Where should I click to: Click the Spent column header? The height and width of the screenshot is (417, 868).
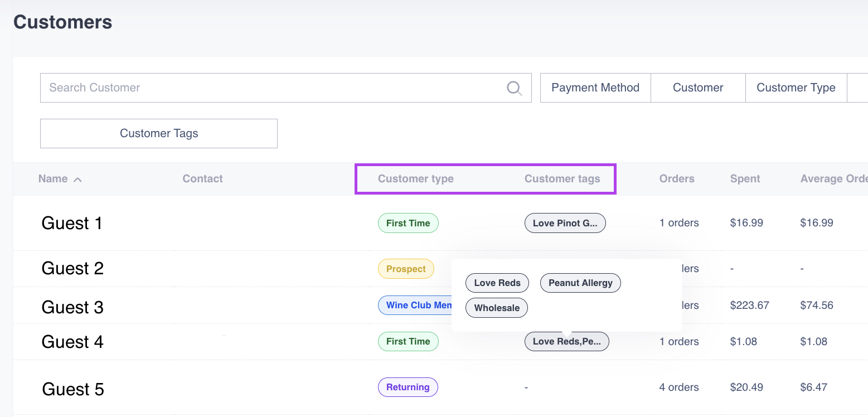pyautogui.click(x=745, y=179)
